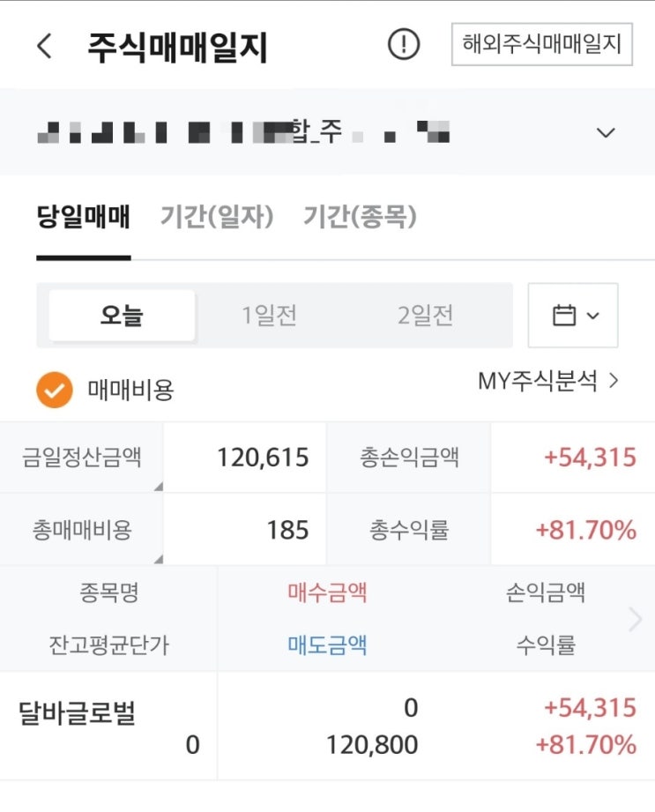Select the 2일전 segment option
Viewport: 655px width, 812px height.
(425, 315)
